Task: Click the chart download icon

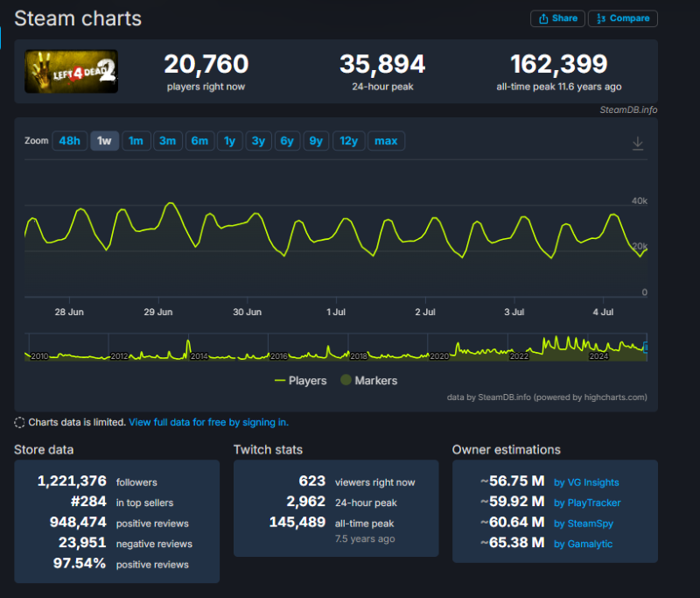Action: click(638, 143)
